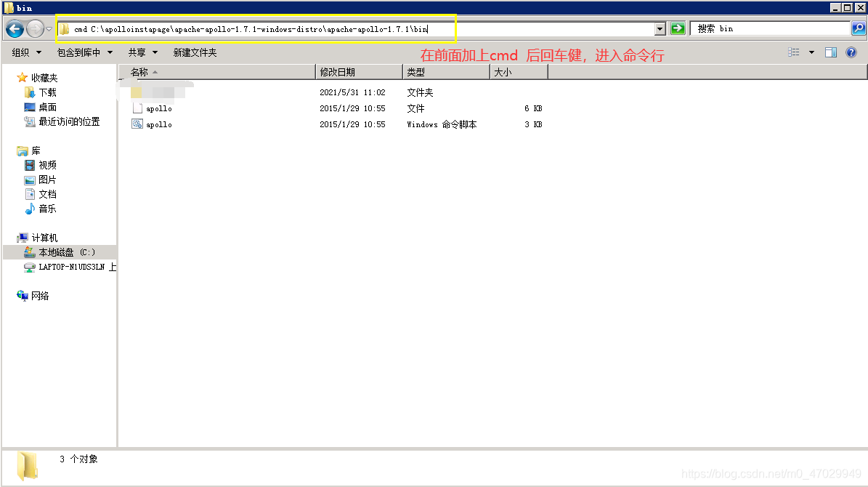Open 桌面 in favorites

click(48, 107)
